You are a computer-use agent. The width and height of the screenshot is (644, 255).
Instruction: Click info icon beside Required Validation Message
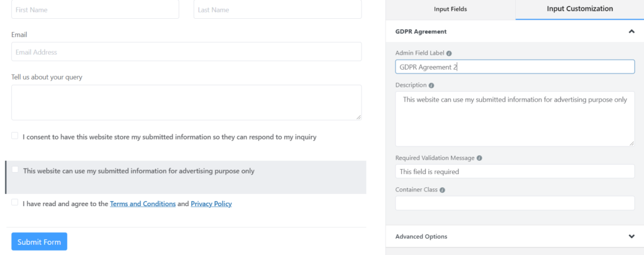pos(480,158)
